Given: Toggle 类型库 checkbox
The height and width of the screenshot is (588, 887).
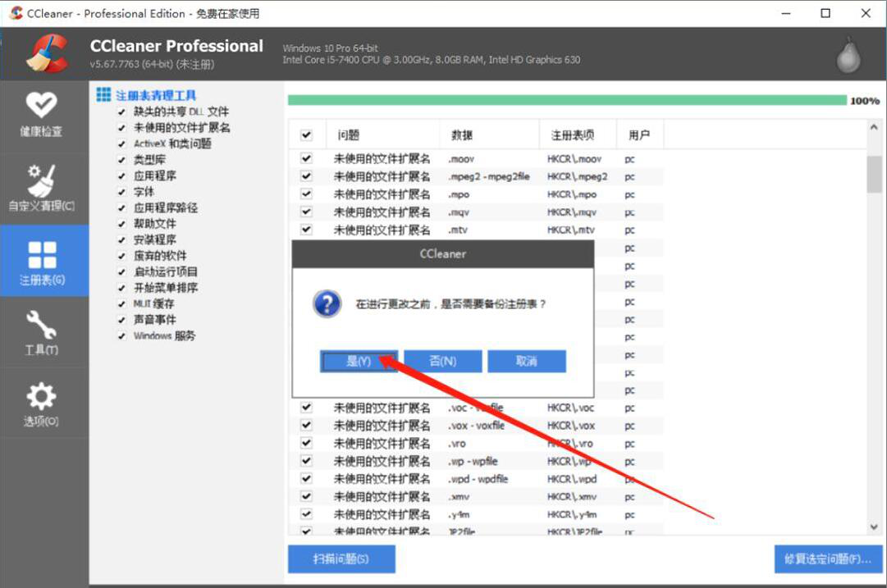Looking at the screenshot, I should pos(121,160).
